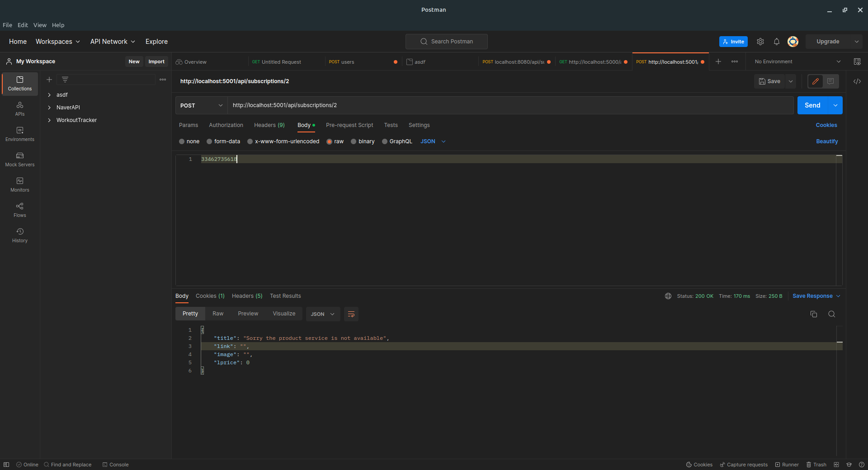Open the History sidebar icon

20,235
